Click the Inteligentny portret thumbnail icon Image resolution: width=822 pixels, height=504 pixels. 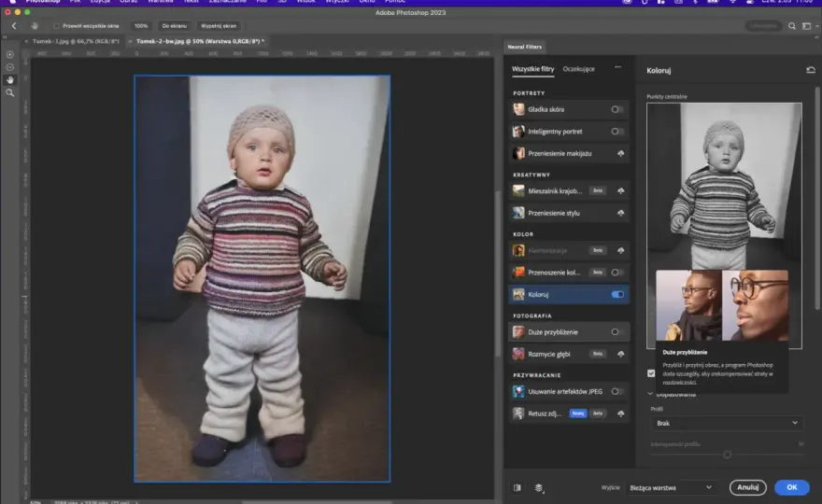518,132
